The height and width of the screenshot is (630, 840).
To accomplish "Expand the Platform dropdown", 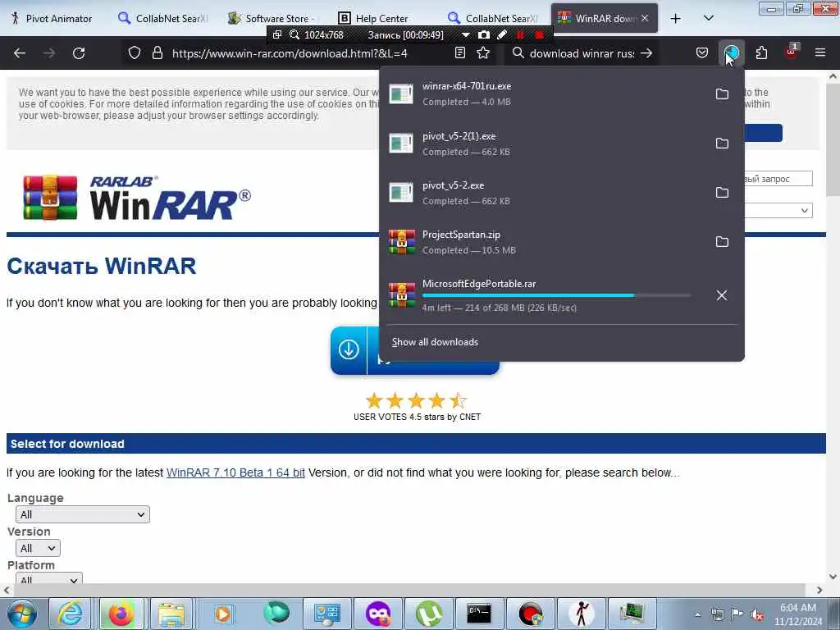I will pyautogui.click(x=48, y=578).
